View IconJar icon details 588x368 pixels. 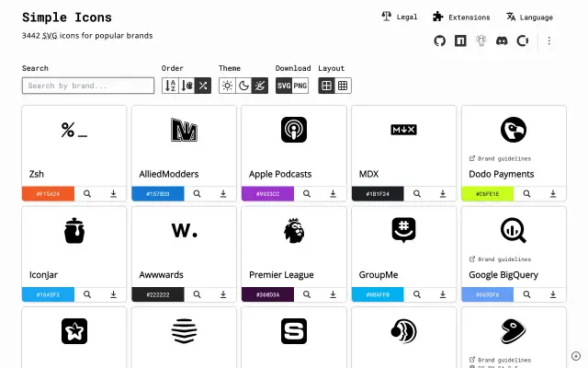pos(87,294)
